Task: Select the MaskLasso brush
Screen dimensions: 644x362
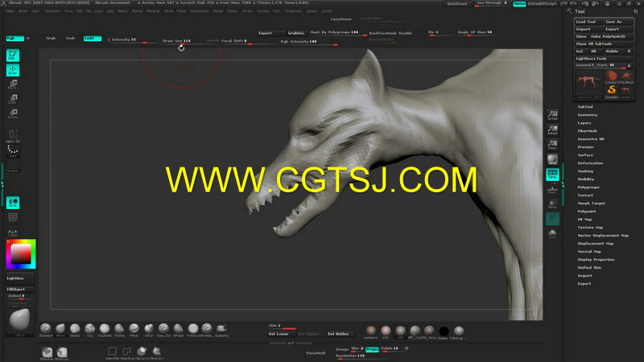Action: click(x=62, y=353)
